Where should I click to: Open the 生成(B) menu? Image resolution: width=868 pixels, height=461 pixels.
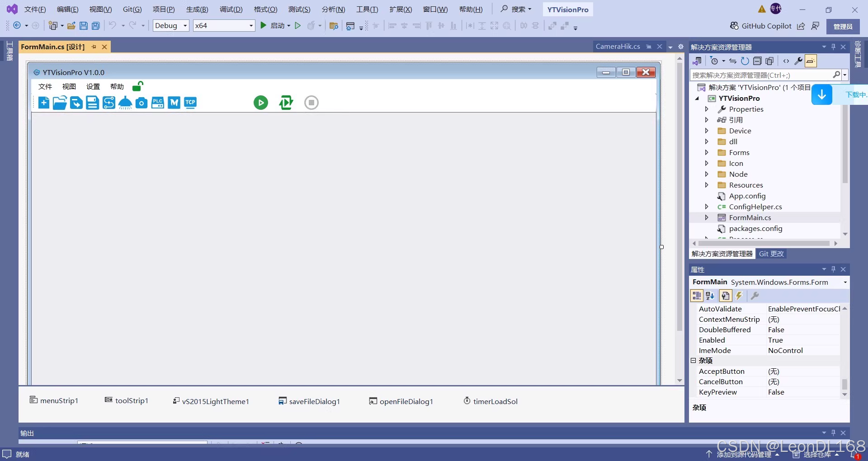point(197,9)
